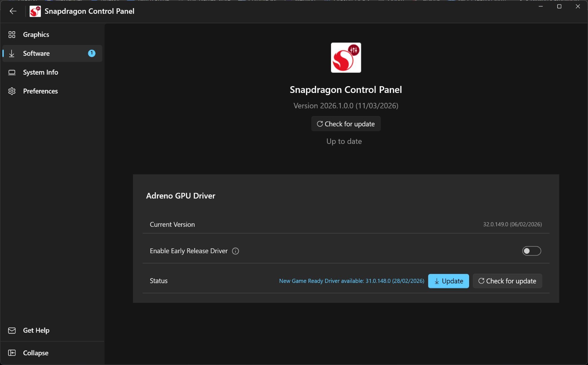
Task: Click current driver version 32.0.149.0
Action: click(512, 224)
